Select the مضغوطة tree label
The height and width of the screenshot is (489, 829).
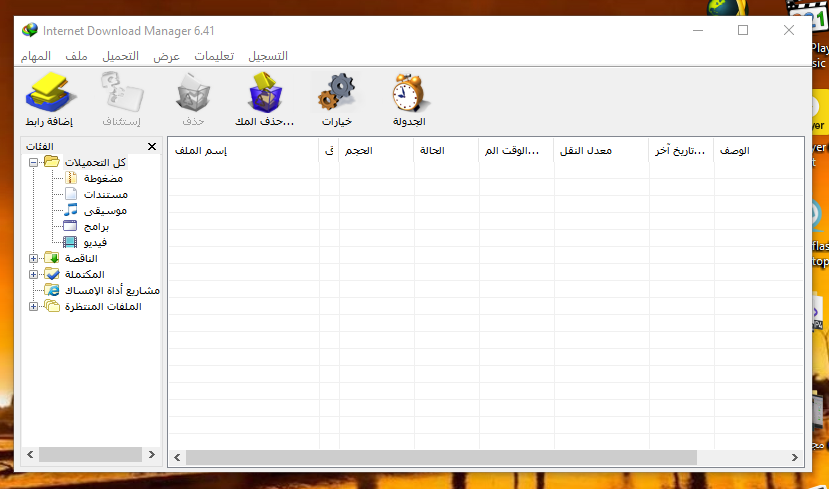103,179
